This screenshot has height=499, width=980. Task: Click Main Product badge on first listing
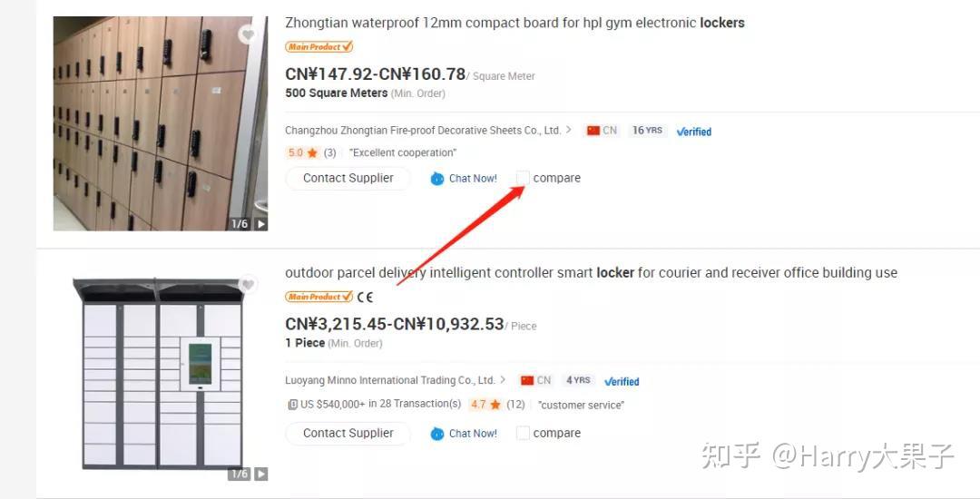click(319, 47)
